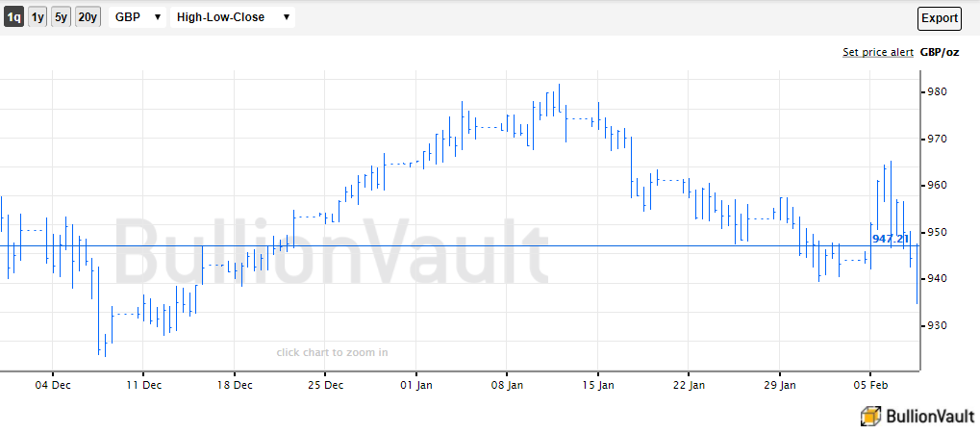Click the 08 Jan date axis label
This screenshot has height=434, width=980.
click(x=507, y=385)
